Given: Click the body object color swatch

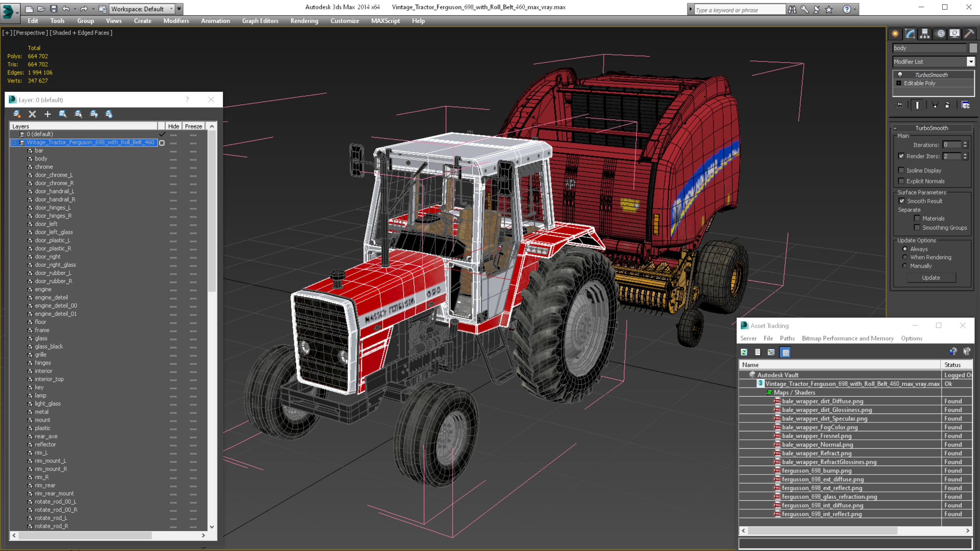Looking at the screenshot, I should pyautogui.click(x=973, y=48).
